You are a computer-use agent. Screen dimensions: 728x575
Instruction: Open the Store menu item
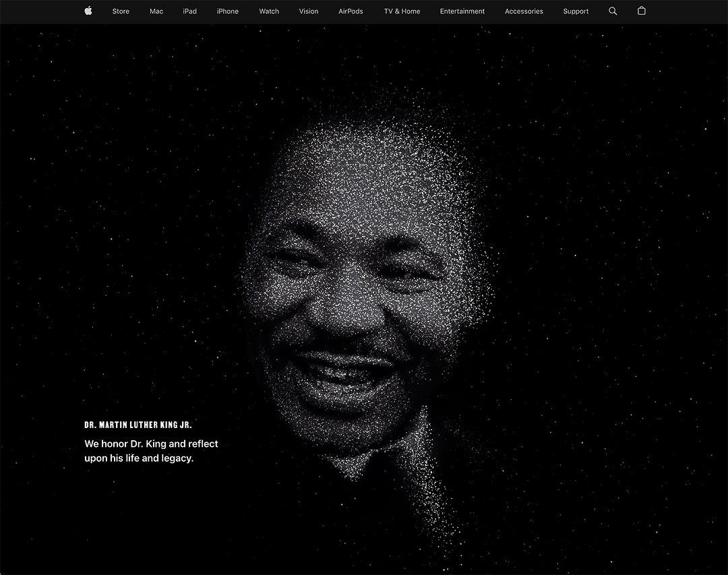tap(121, 11)
